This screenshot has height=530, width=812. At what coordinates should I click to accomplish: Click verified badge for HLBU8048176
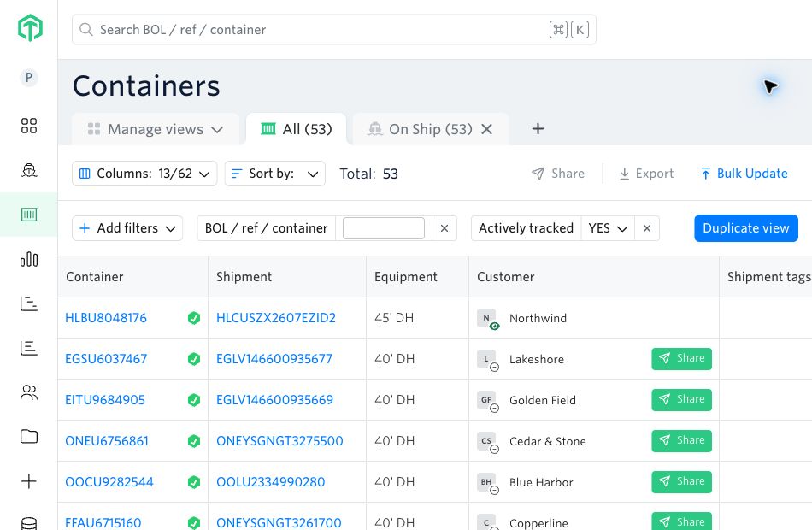[x=194, y=318]
